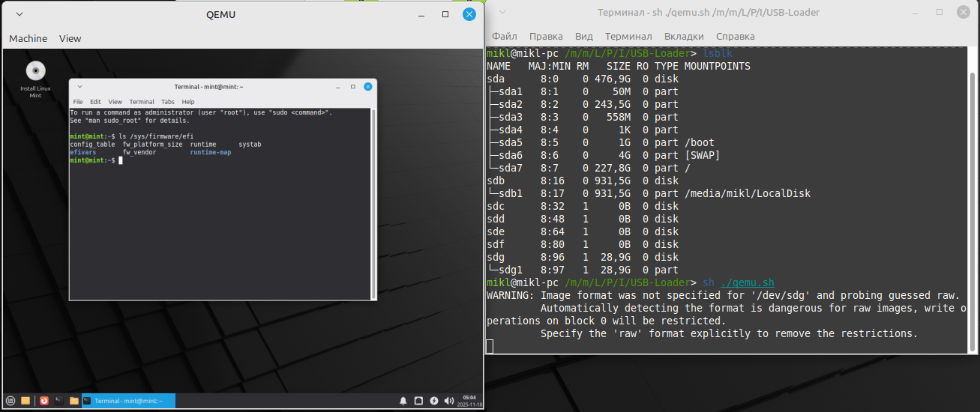Open the QEMU View menu
Screen dimensions: 980x412
click(70, 38)
